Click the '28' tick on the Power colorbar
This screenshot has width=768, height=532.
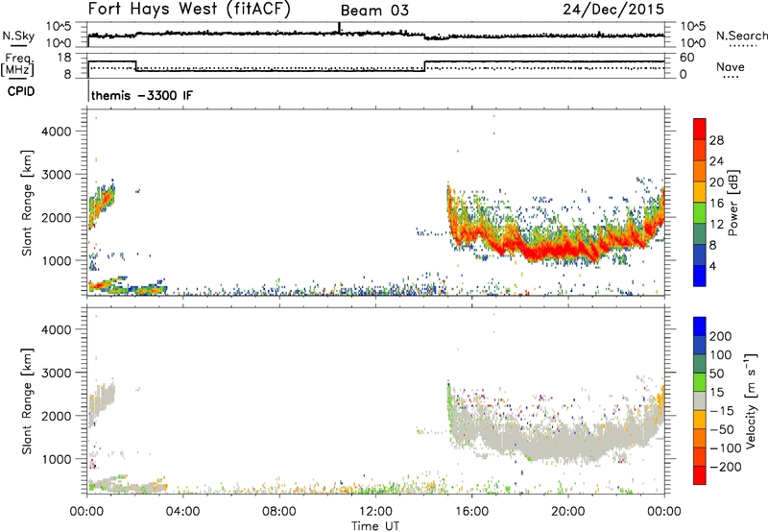[x=716, y=140]
